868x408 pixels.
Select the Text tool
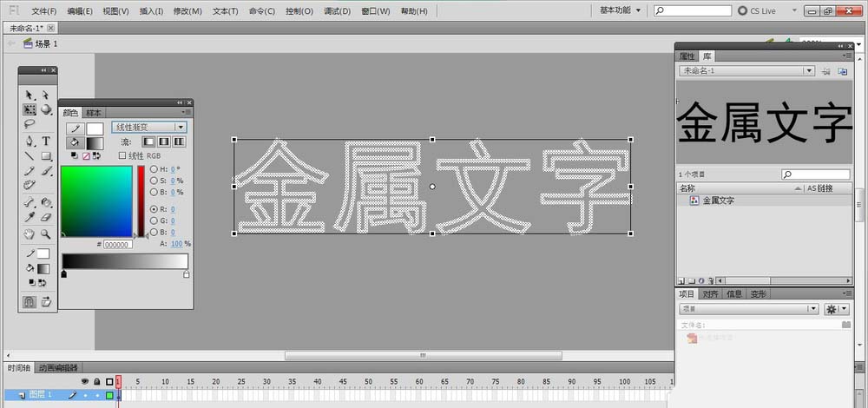point(46,141)
